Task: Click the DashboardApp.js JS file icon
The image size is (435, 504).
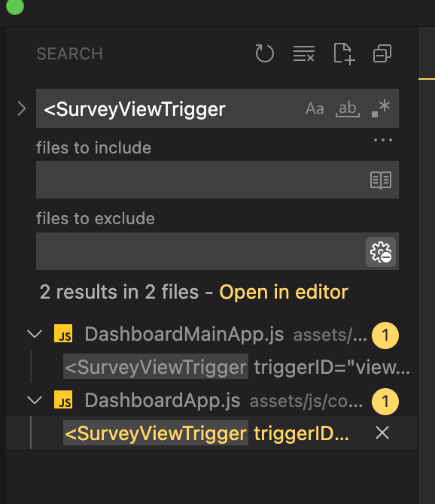Action: coord(63,400)
